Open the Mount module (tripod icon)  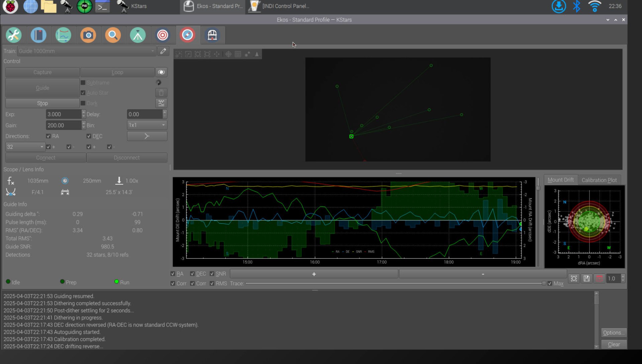[138, 35]
